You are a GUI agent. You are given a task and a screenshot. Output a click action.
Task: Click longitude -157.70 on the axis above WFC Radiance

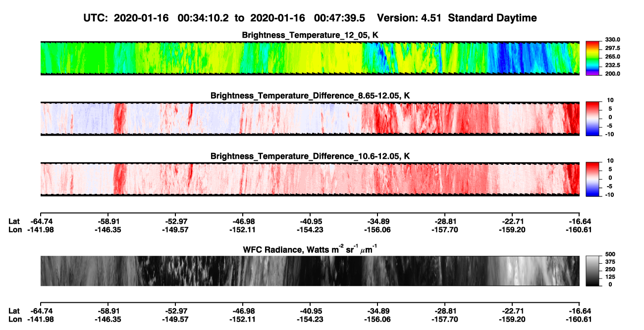pos(445,230)
